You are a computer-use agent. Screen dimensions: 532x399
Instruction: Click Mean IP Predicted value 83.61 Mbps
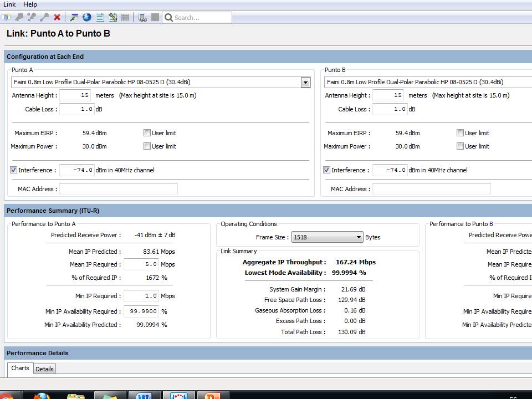click(x=159, y=252)
